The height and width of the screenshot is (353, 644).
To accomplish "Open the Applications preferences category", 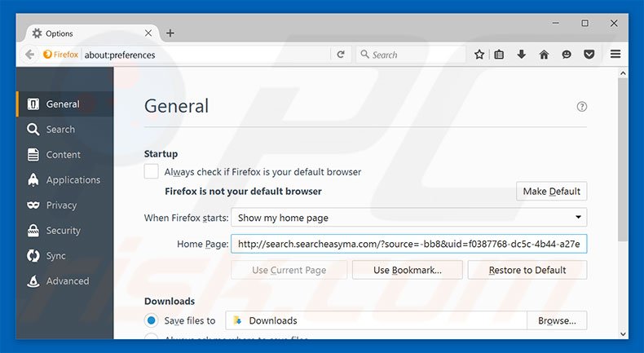I will (x=64, y=180).
